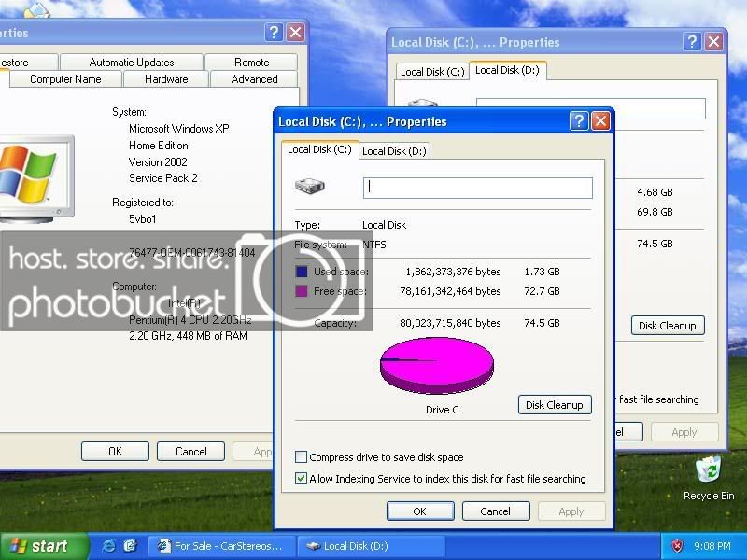The height and width of the screenshot is (560, 747).
Task: Click the '80,023,715,840 bytes' capacity value
Action: click(450, 323)
